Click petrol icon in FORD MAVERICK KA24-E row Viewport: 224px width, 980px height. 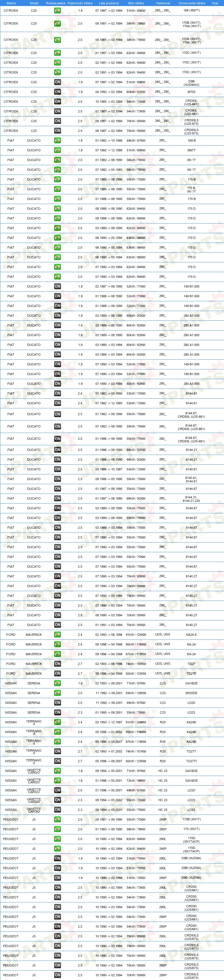click(57, 635)
